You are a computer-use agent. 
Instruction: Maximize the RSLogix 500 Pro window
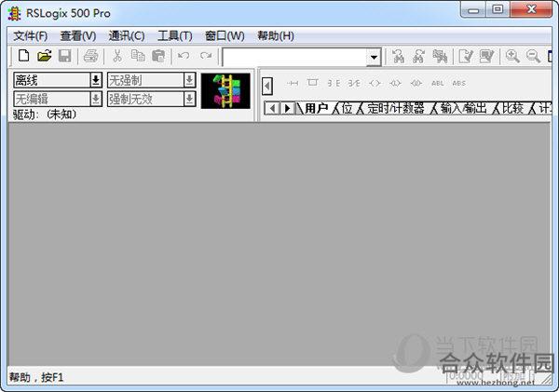pos(498,9)
